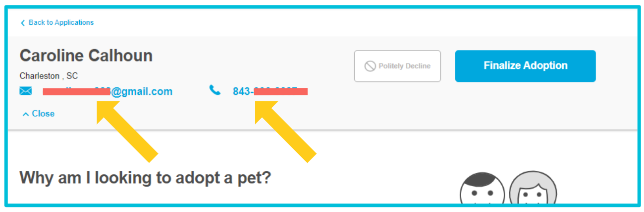Click the back chevron beside Back to Applications
This screenshot has width=644, height=212.
(x=23, y=23)
